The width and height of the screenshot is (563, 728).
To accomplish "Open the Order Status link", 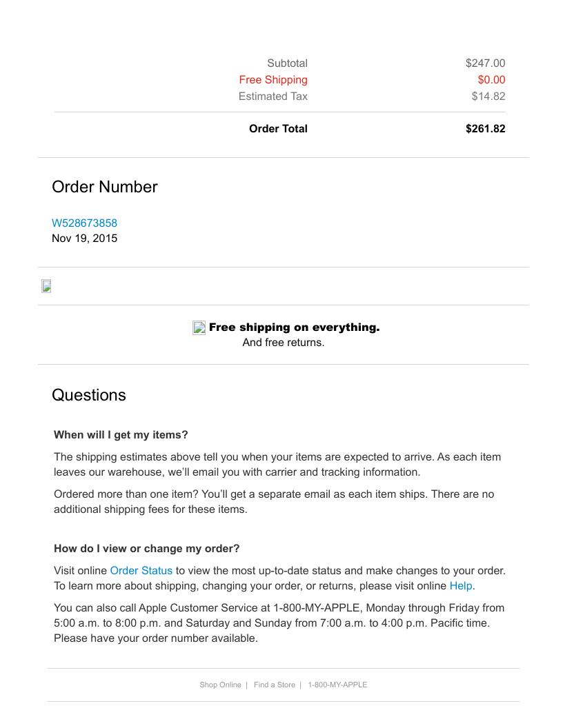I will 141,571.
